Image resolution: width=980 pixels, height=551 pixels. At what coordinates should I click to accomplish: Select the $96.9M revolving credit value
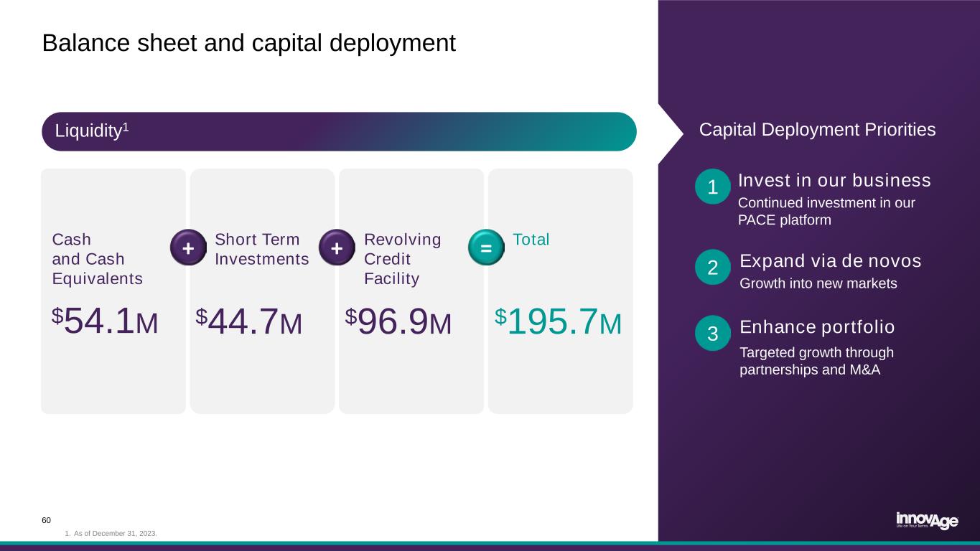click(x=398, y=323)
